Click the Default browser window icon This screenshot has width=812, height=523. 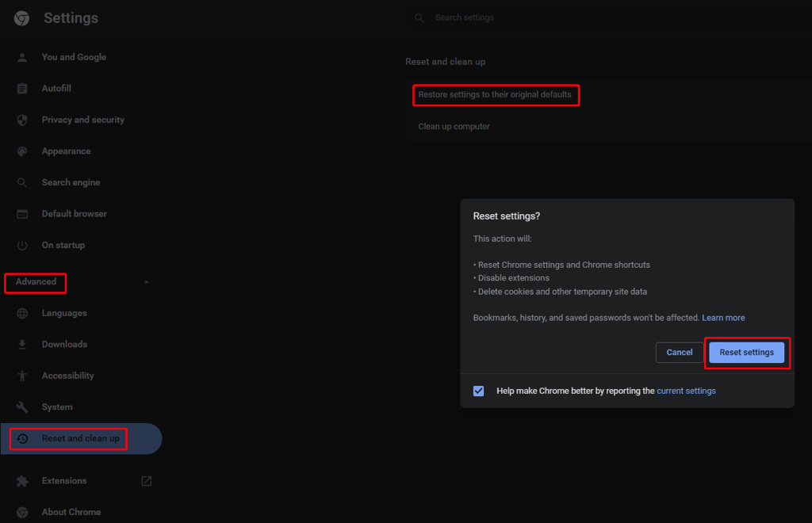point(22,214)
